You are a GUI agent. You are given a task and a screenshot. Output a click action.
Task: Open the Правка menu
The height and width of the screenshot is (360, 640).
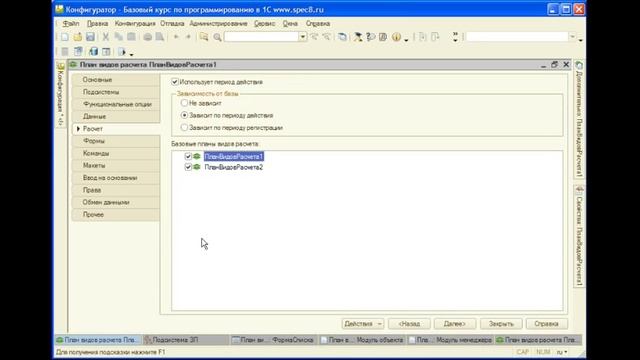[x=98, y=24]
